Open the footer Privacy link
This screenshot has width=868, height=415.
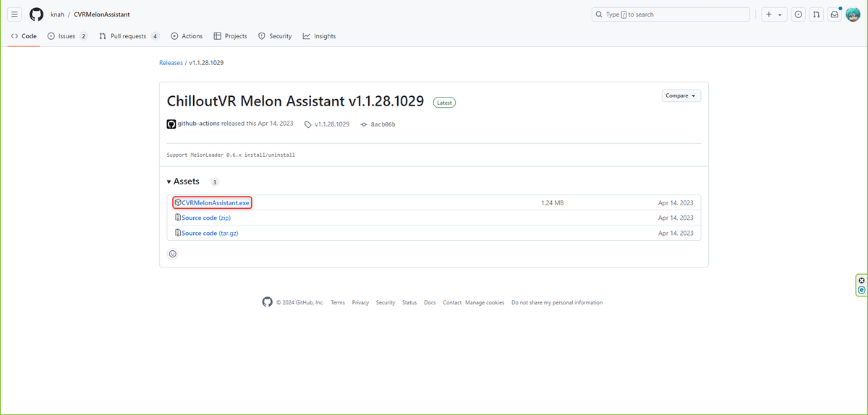tap(360, 302)
